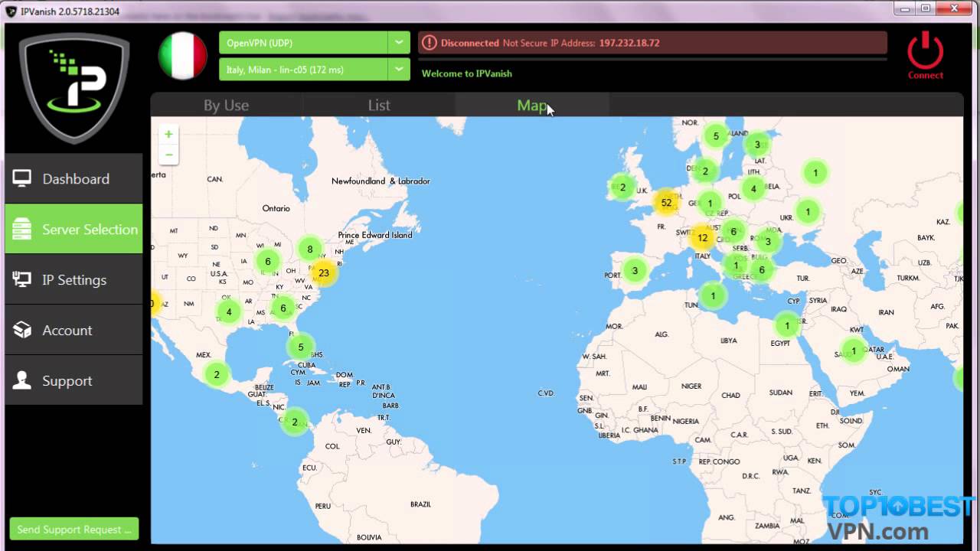Click Send Support Request button
The width and height of the screenshot is (980, 551).
[x=74, y=529]
